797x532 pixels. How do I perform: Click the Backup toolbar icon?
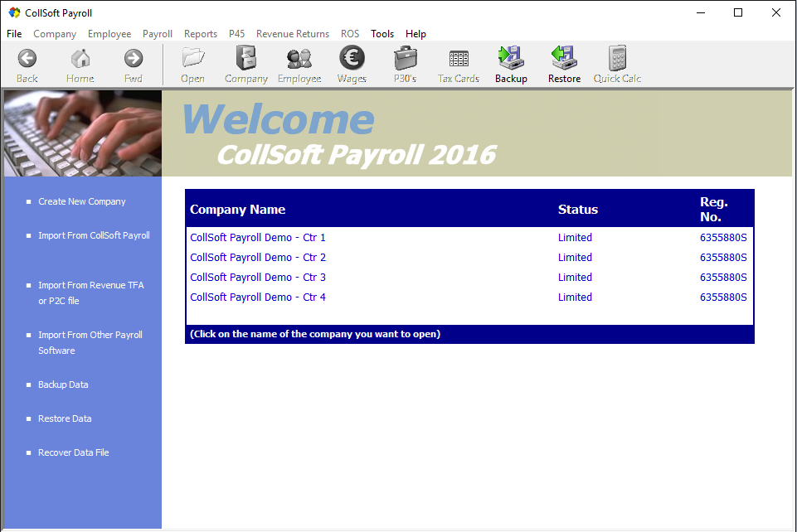(x=511, y=59)
